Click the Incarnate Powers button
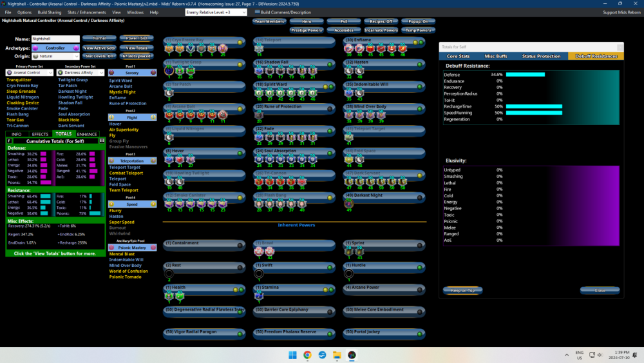Image resolution: width=644 pixels, height=363 pixels. coord(381,30)
